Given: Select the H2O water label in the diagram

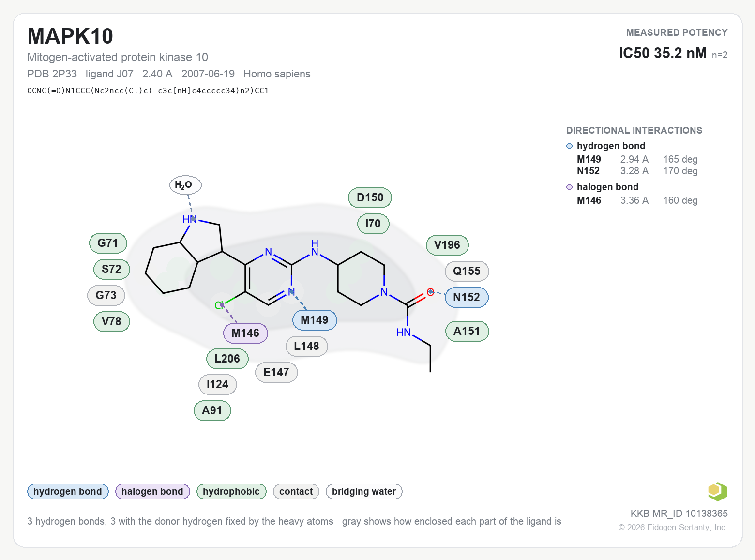Looking at the screenshot, I should tap(185, 185).
